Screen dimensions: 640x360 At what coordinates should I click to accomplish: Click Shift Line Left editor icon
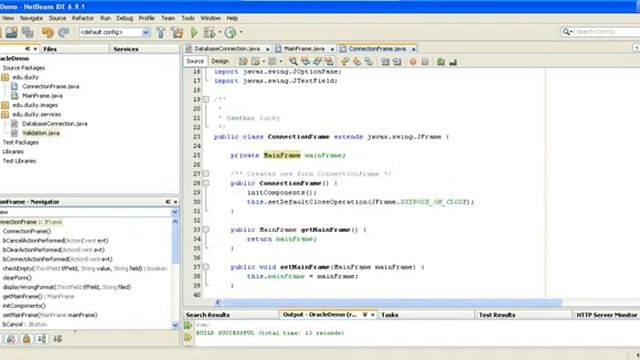[x=385, y=62]
